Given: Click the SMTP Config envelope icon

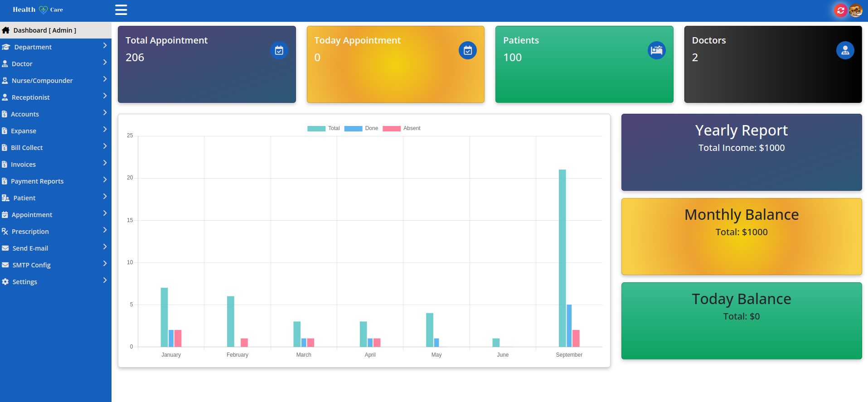Looking at the screenshot, I should [5, 265].
